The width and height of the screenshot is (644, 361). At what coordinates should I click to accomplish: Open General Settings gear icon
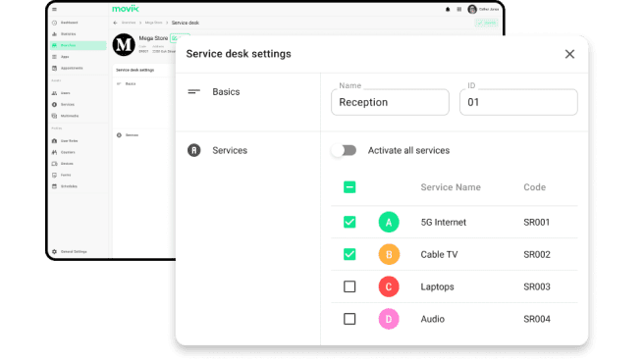coord(54,251)
